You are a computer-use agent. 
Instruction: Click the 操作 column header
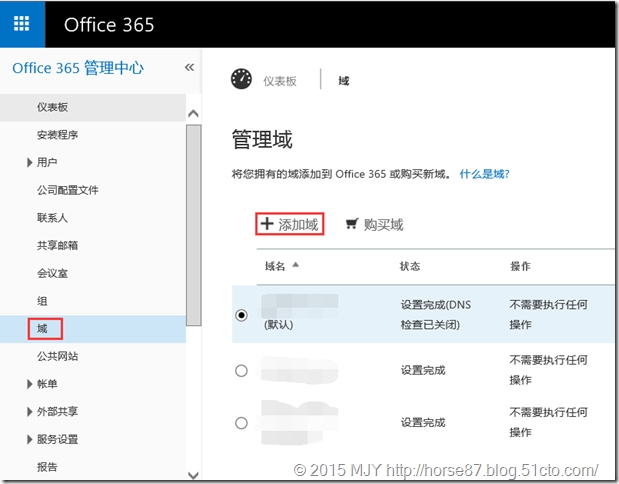[x=520, y=266]
